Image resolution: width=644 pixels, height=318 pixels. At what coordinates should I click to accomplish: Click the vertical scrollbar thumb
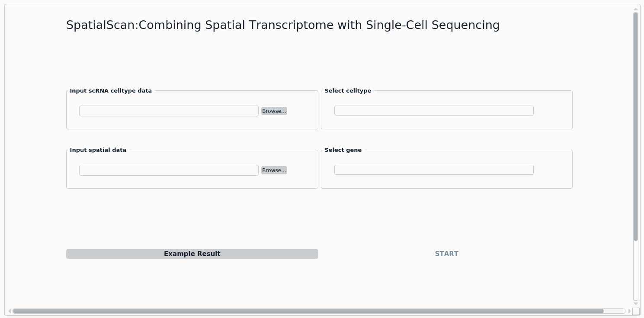636,127
